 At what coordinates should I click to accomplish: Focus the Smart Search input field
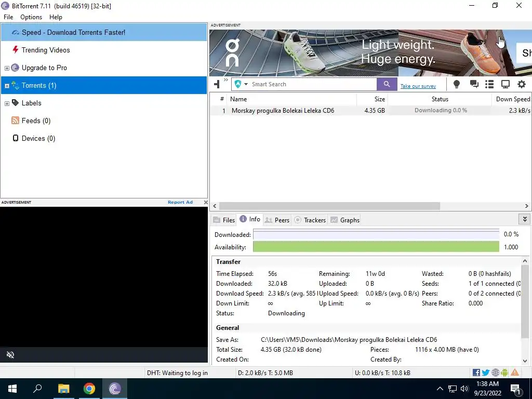(313, 84)
